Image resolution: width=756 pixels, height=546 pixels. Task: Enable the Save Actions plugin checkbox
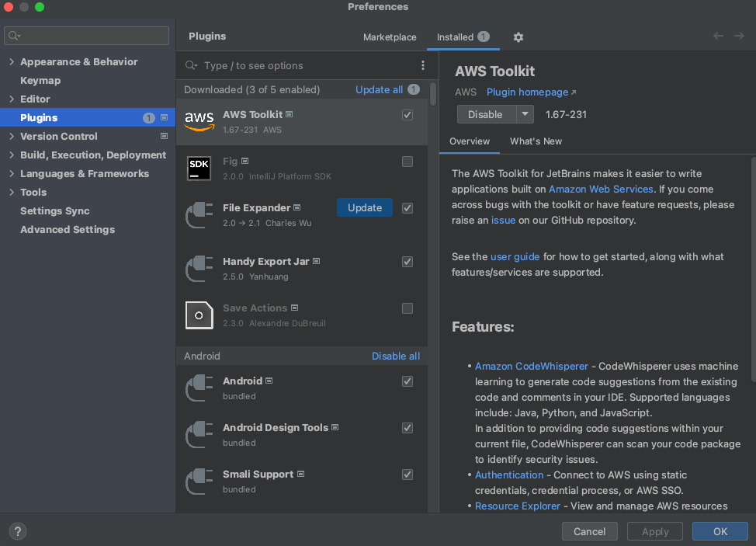407,308
